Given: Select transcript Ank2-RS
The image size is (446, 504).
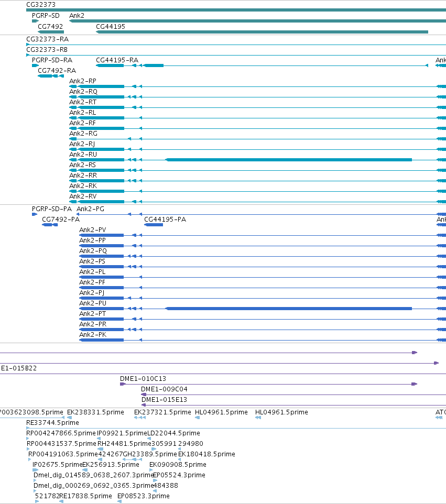Looking at the screenshot, I should pos(82,165).
